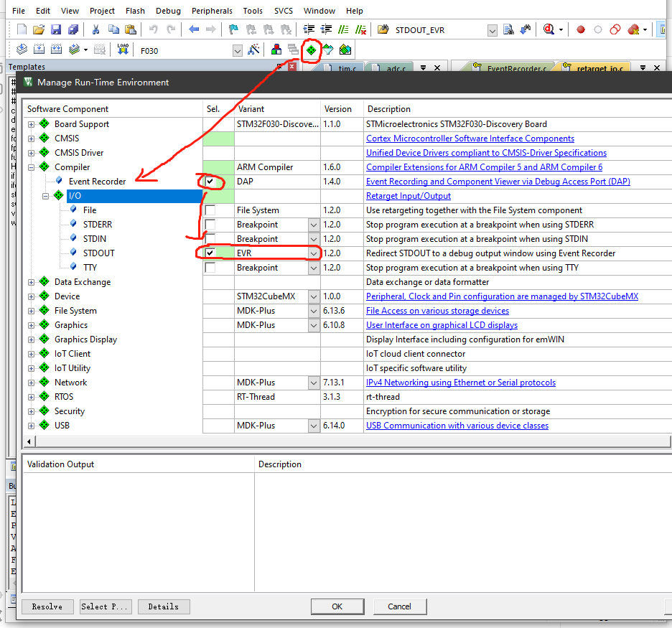
Task: Open the Project menu
Action: [x=102, y=11]
